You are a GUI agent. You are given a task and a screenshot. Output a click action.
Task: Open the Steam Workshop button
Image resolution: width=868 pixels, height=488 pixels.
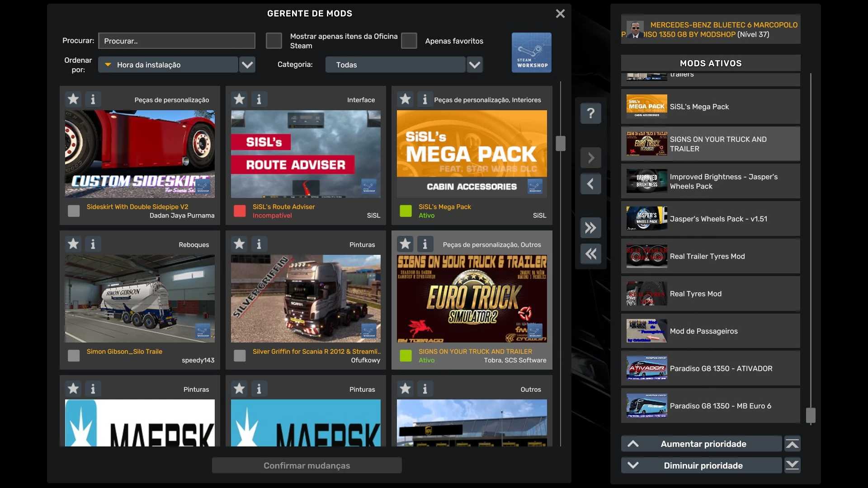(x=531, y=52)
